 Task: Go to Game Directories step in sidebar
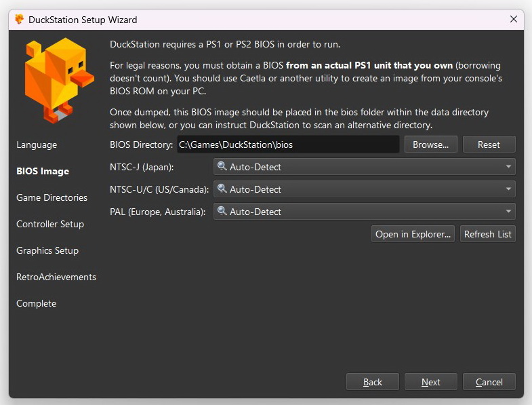52,197
